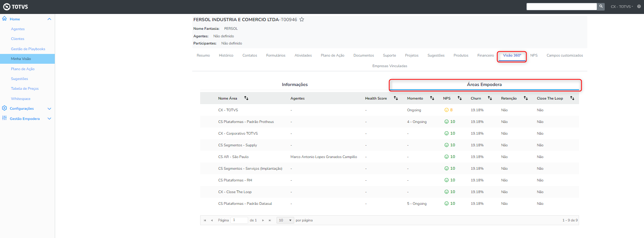Open the Formulários tab
This screenshot has width=644, height=238.
coord(276,55)
